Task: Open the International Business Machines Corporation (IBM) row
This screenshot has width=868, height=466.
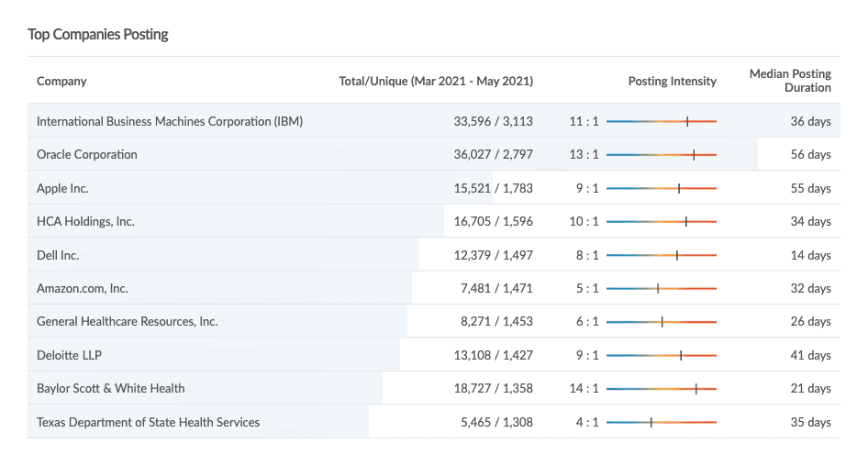Action: (170, 121)
